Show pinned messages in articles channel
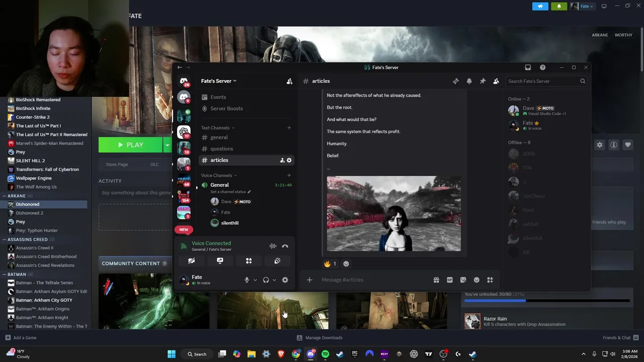Screen dimensions: 644x362 pos(482,81)
